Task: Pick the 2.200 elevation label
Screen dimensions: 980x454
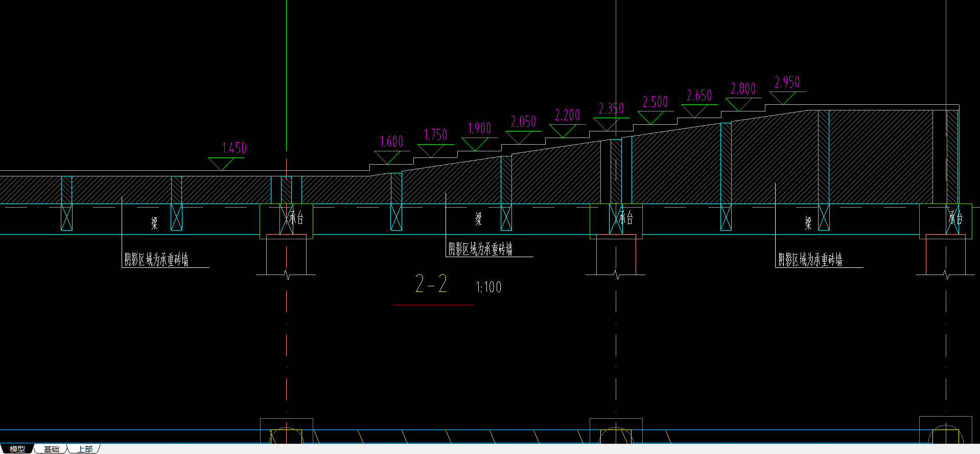Action: tap(567, 115)
